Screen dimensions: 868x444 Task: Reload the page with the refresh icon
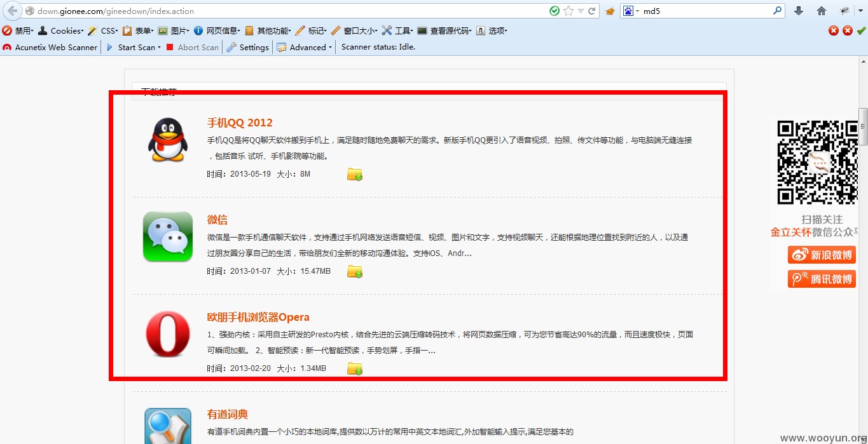[591, 11]
